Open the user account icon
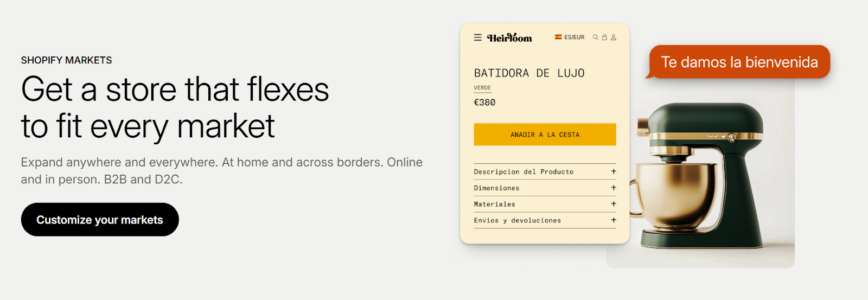The height and width of the screenshot is (300, 868). [x=614, y=37]
